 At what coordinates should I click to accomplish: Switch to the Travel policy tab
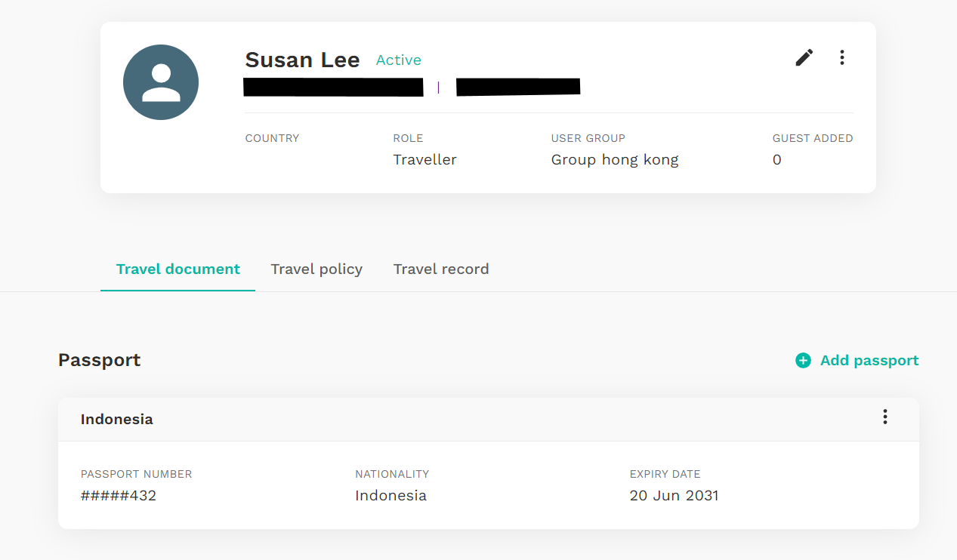click(x=316, y=269)
